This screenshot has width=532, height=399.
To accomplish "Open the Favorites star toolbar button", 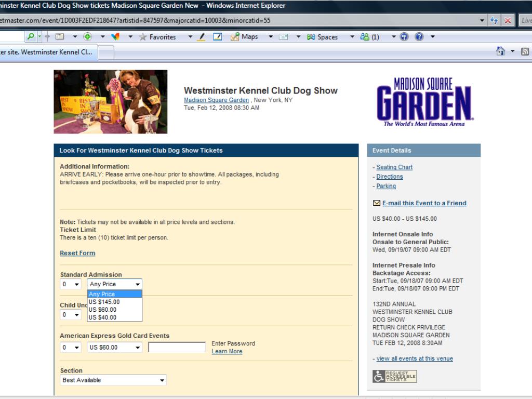I will click(x=158, y=37).
